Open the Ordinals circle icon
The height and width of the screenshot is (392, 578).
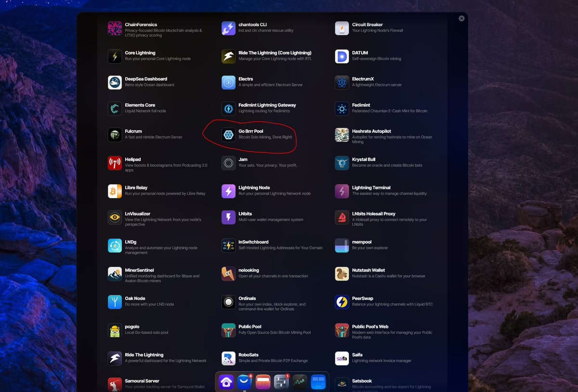click(228, 302)
